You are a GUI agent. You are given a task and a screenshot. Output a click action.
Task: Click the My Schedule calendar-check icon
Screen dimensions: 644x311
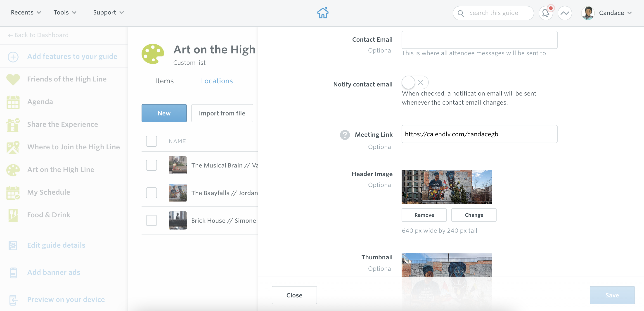coord(13,192)
